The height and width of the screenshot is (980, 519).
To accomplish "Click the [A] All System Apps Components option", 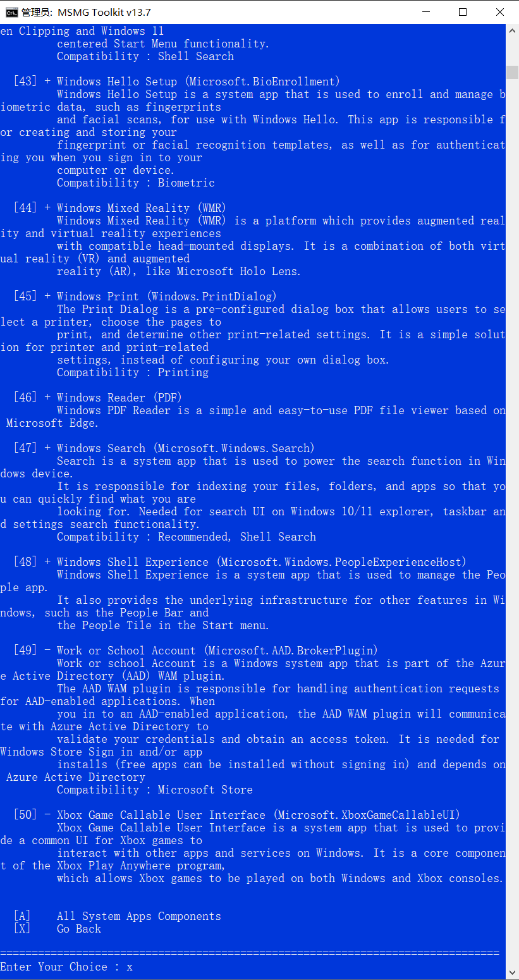I will click(x=117, y=916).
